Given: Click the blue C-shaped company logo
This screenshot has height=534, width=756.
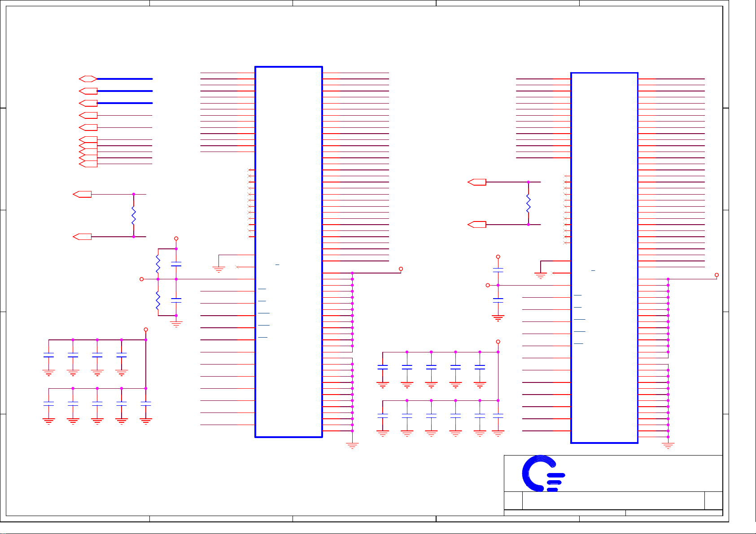Looking at the screenshot, I should coord(543,473).
